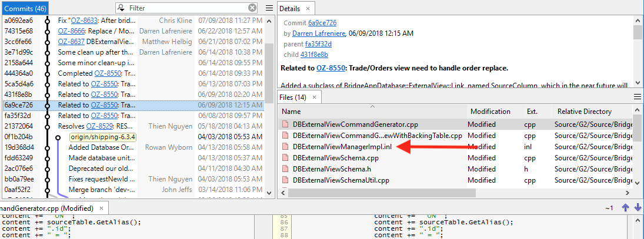Select commit row 444364a0
Screen dimensions: 644x239
[x=133, y=73]
